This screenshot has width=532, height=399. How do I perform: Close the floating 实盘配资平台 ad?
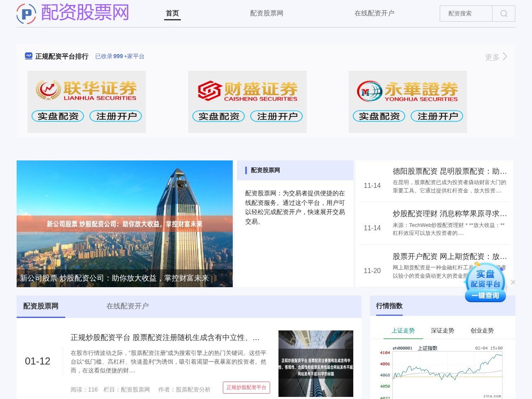click(513, 282)
